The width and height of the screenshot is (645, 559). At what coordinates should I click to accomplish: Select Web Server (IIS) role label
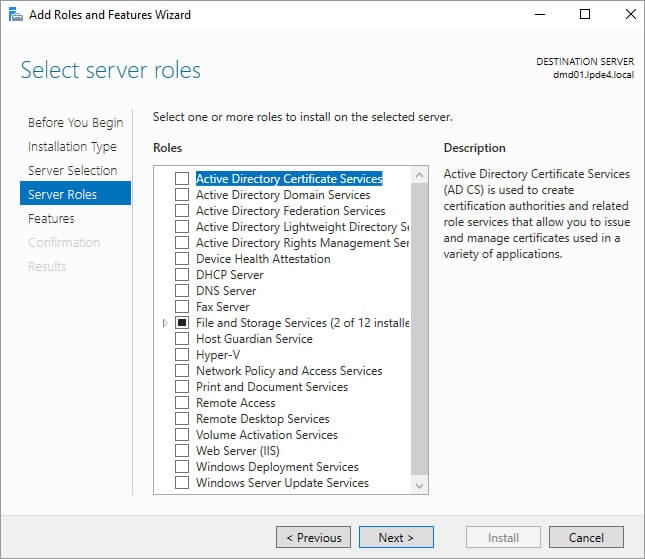[238, 451]
